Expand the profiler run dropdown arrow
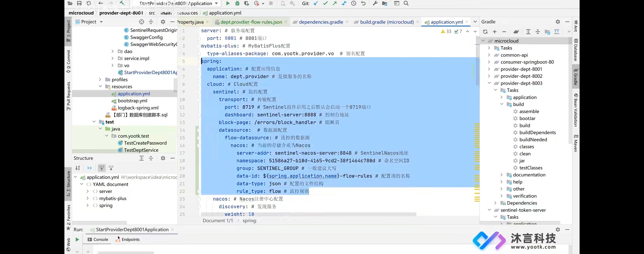 263,4
